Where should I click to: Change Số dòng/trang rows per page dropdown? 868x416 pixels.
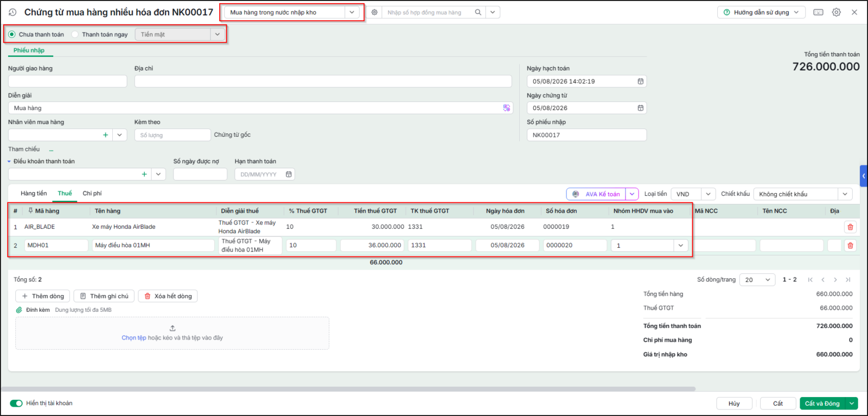click(757, 280)
